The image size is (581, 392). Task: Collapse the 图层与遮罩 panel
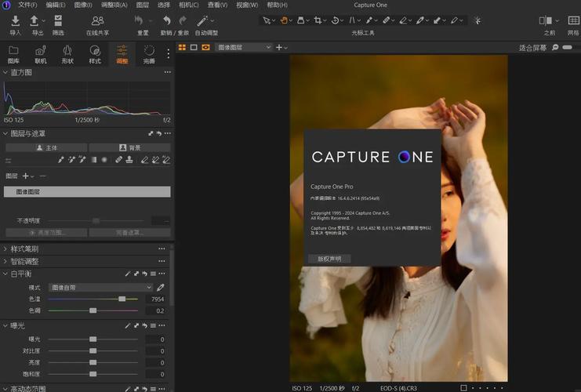[5, 133]
